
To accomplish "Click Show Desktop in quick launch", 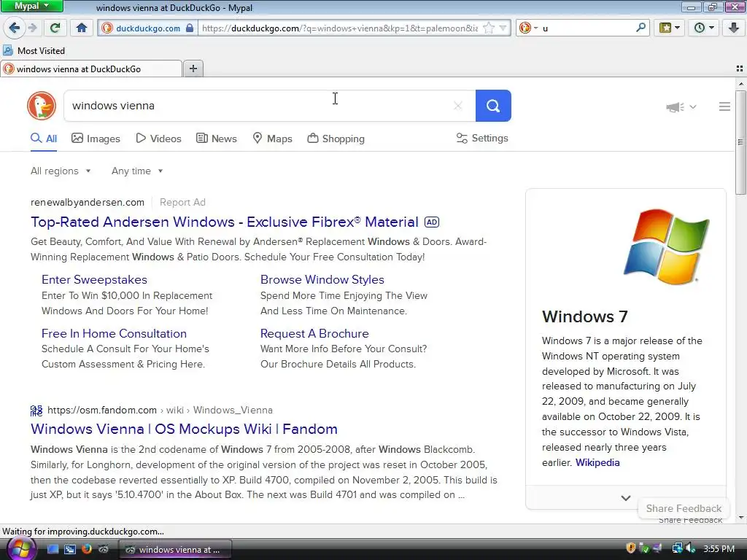I will pyautogui.click(x=53, y=549).
